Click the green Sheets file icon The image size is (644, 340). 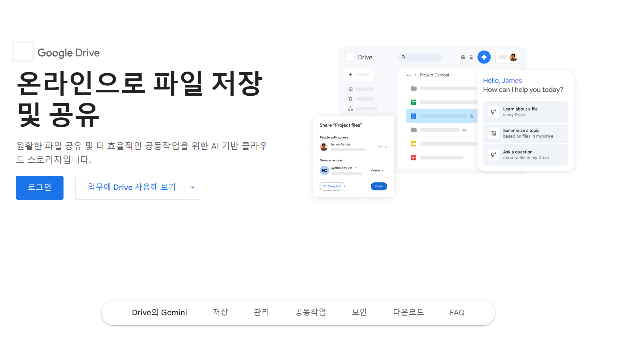[x=414, y=102]
